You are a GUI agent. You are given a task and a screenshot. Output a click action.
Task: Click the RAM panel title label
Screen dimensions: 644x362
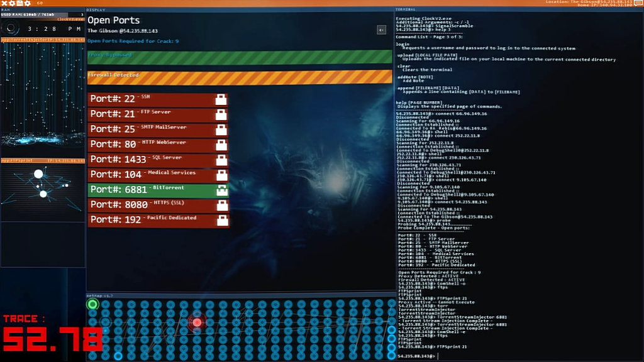[x=5, y=9]
